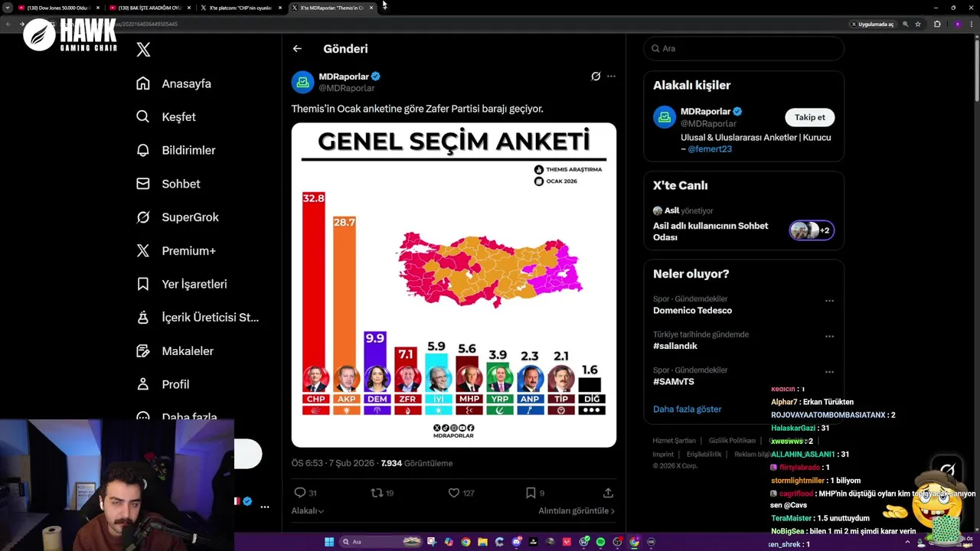Open the account switcher three-dot menu
The height and width of the screenshot is (551, 980).
(265, 507)
